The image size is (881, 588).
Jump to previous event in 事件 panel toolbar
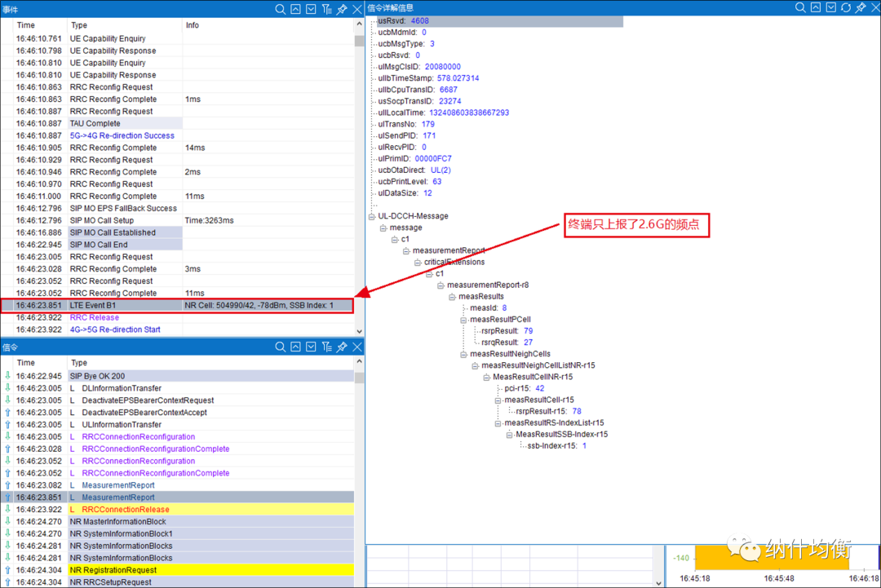point(295,10)
